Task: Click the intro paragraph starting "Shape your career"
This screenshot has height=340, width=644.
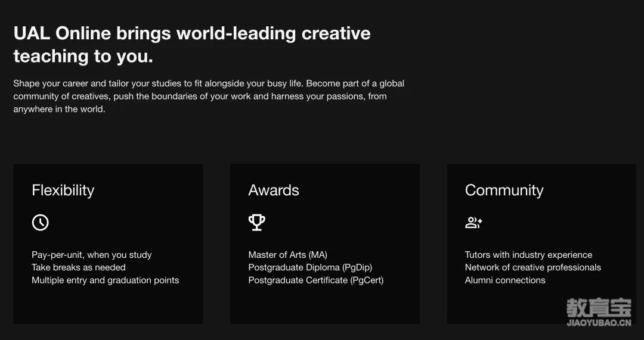Action: click(209, 96)
